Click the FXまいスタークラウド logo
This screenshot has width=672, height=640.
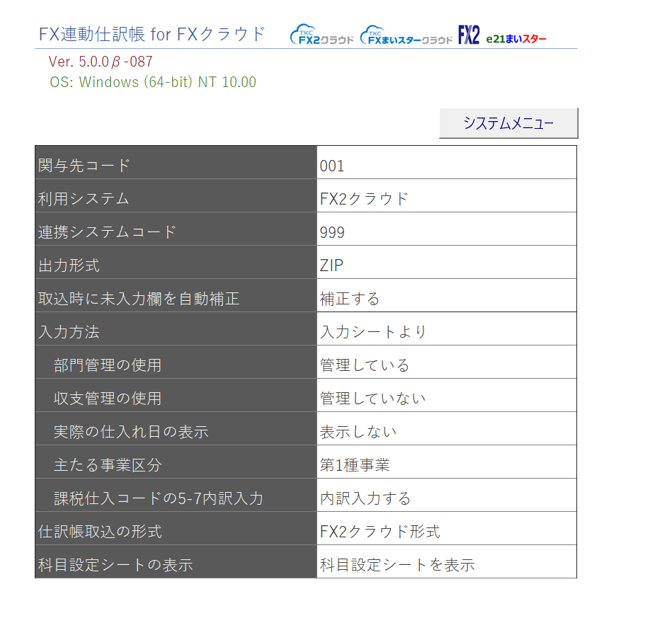[x=406, y=35]
